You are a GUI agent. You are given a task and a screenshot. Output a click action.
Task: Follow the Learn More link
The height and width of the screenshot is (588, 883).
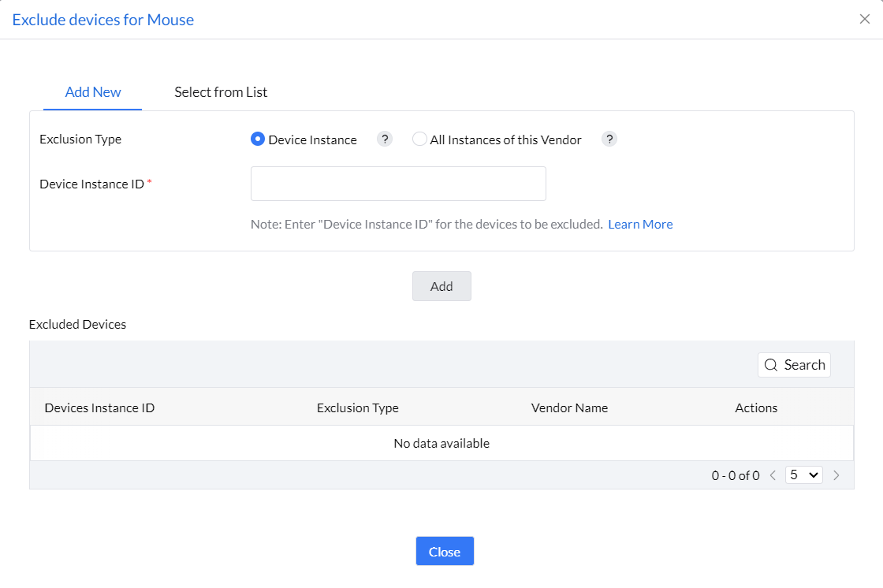640,224
